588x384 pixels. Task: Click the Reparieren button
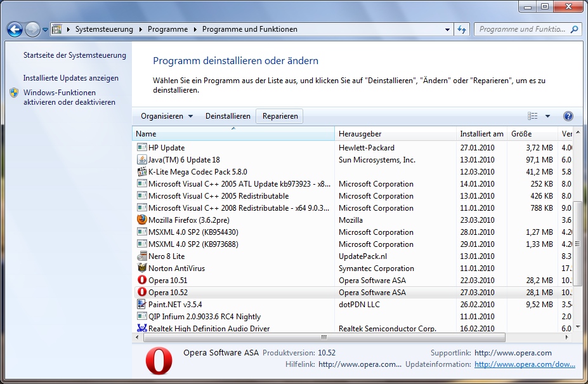pyautogui.click(x=280, y=116)
